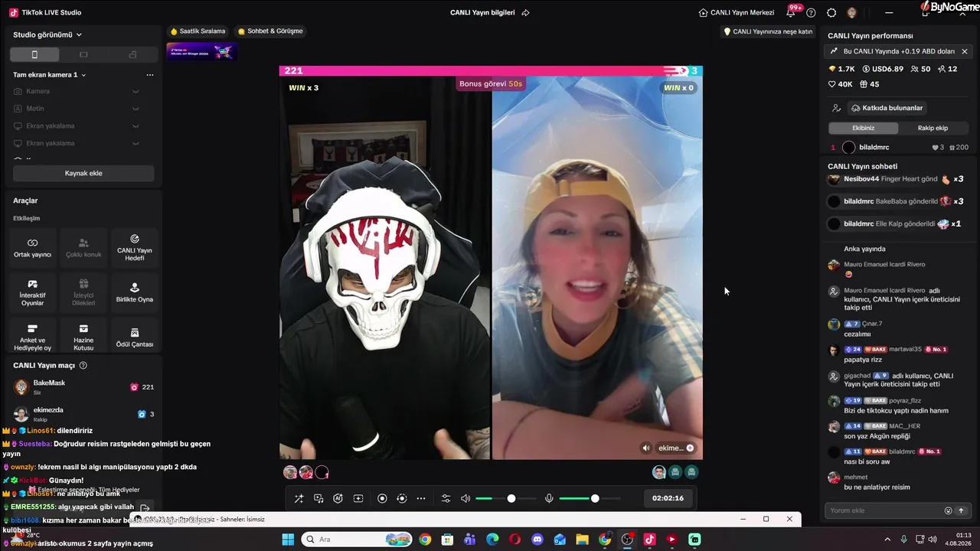Open the profile avatar in title bar
This screenshot has height=551, width=980.
852,13
